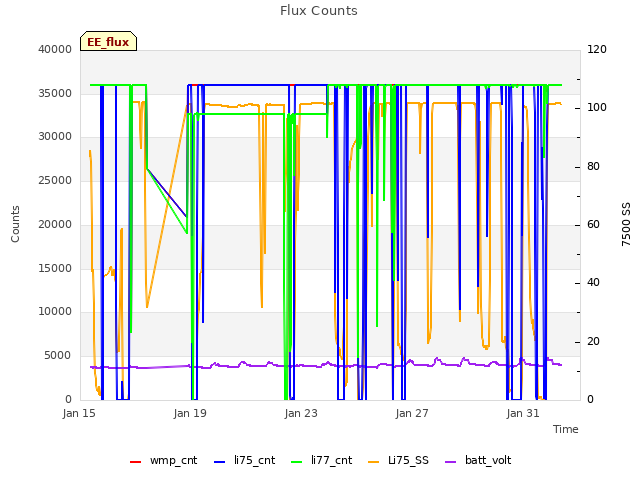Toggle batt_volt series in the legend

(478, 460)
